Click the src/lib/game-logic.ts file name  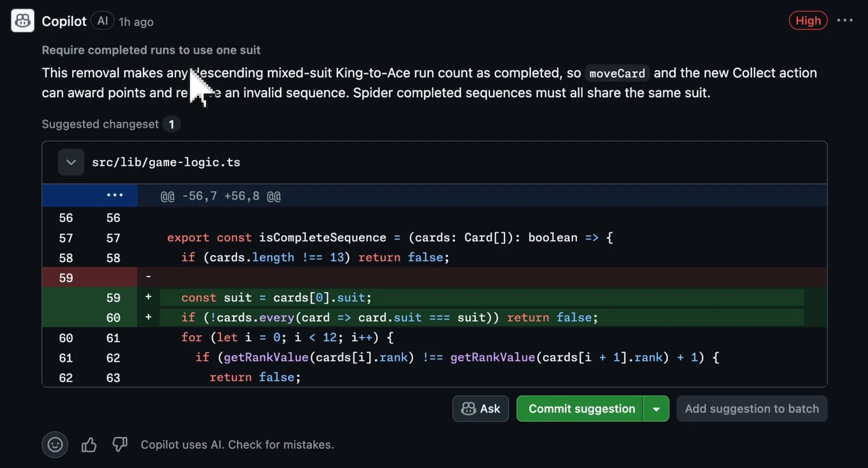[166, 162]
